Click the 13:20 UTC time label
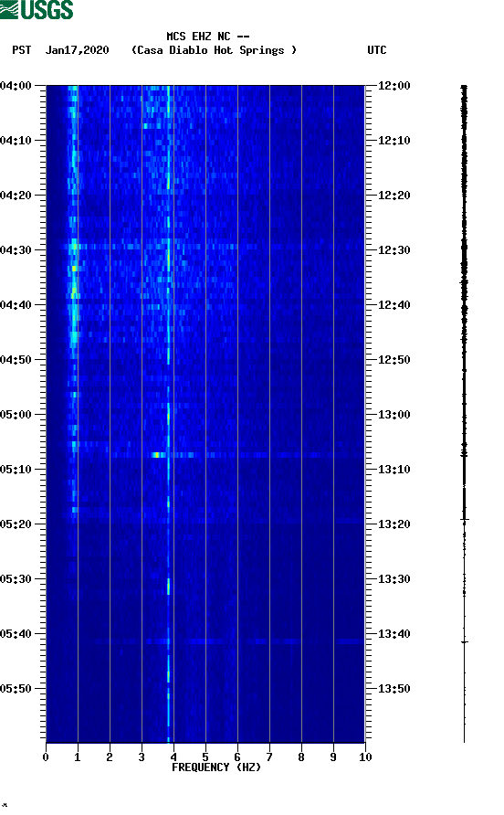Screen dimensions: 504x815 click(394, 524)
